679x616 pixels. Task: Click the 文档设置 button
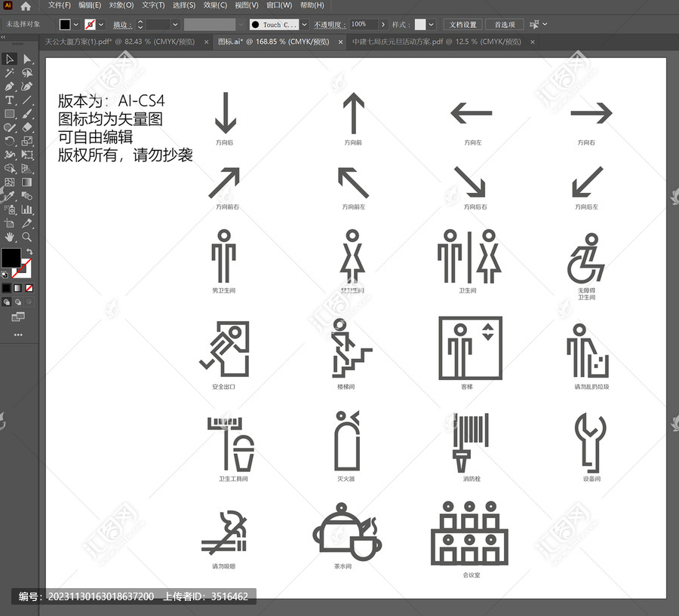(x=462, y=25)
